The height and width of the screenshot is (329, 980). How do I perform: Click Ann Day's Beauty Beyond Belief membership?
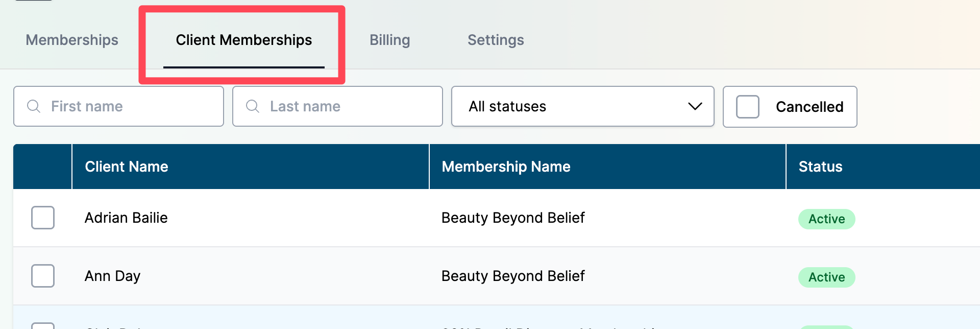[x=513, y=276]
